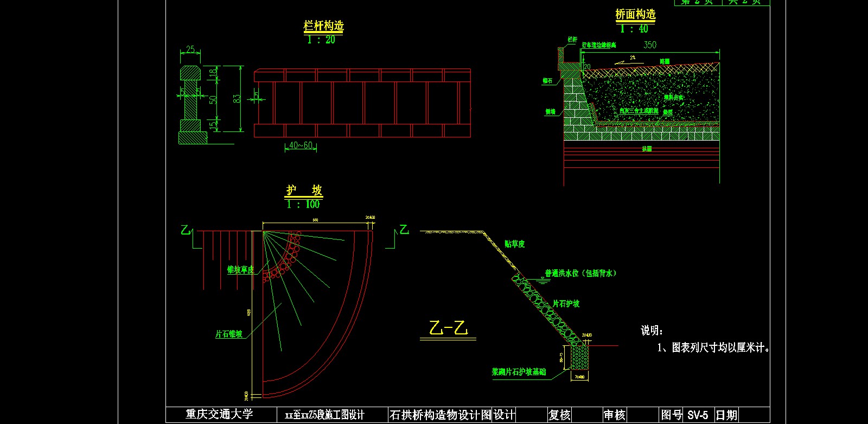Select the 片石护坡 label

[566, 303]
